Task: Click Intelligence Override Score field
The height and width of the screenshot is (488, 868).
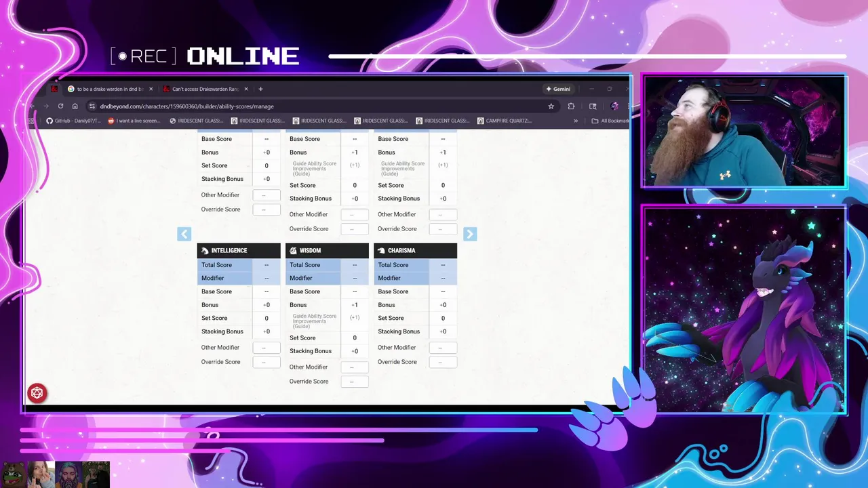Action: 267,362
